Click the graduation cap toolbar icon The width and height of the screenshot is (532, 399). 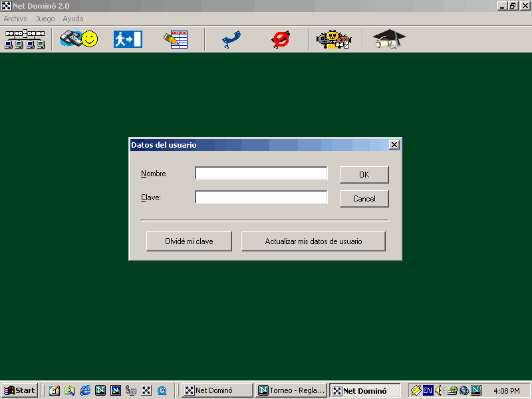(x=388, y=39)
